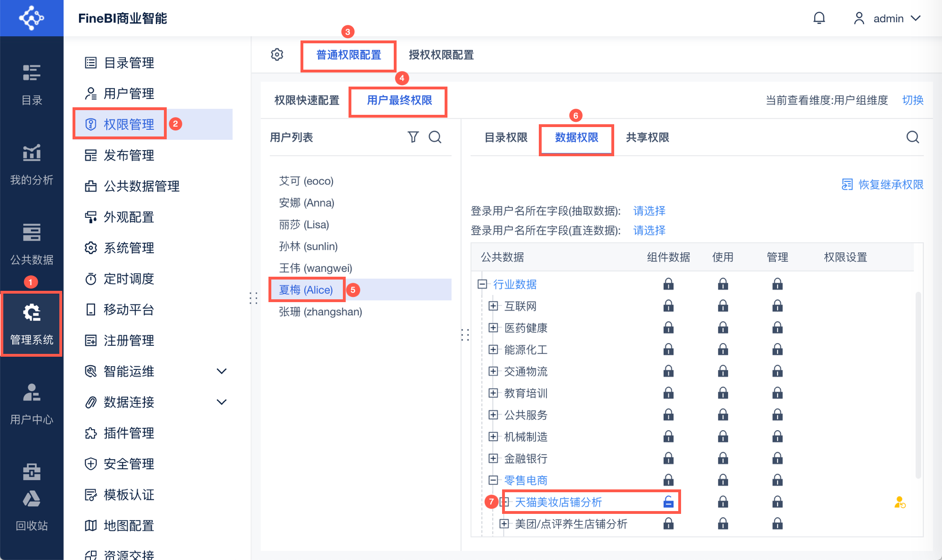The image size is (942, 560).
Task: Expand the 医药健康 tree node
Action: pyautogui.click(x=493, y=328)
